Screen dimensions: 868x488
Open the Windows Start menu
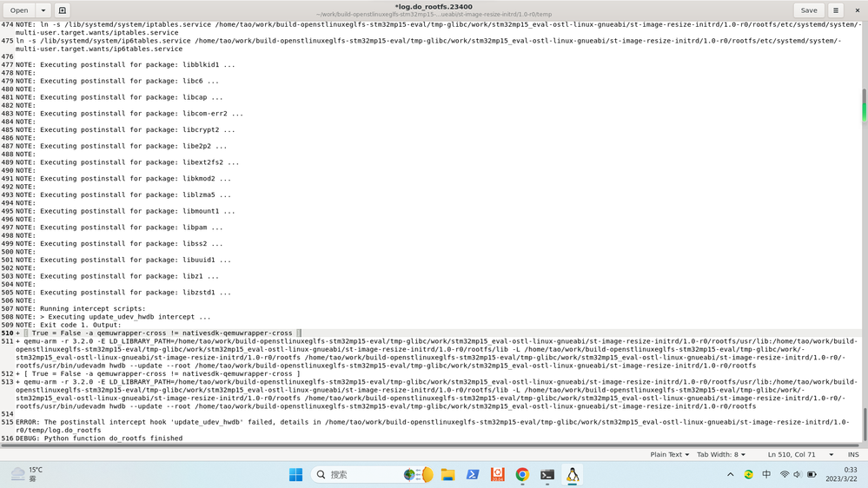(x=295, y=474)
